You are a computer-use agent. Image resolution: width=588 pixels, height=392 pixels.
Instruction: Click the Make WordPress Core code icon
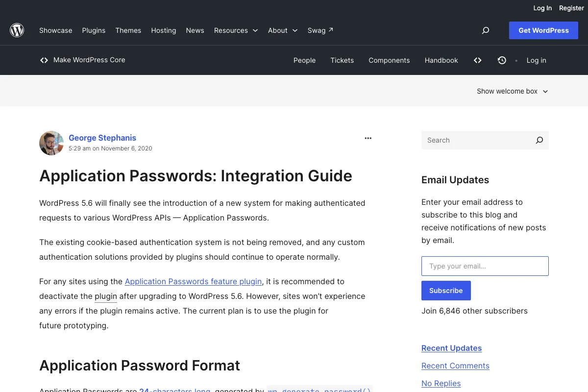pyautogui.click(x=44, y=60)
